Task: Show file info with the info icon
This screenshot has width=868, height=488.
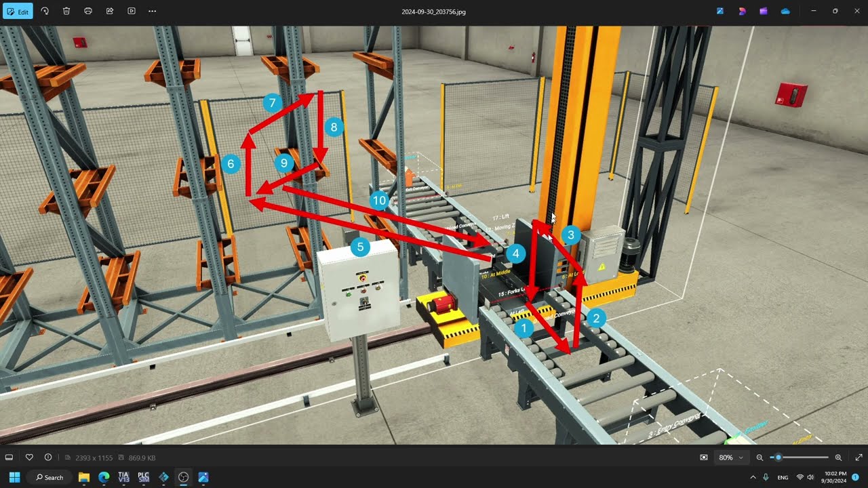Action: 48,457
